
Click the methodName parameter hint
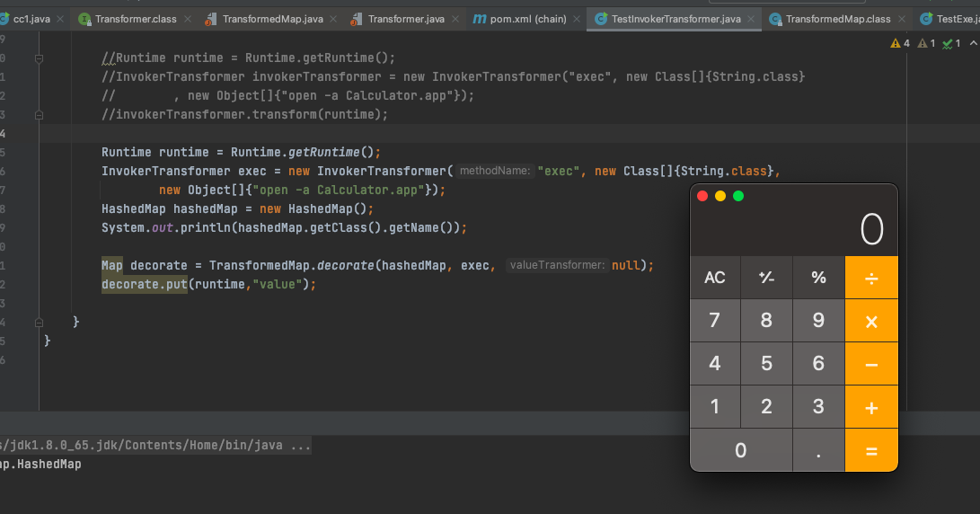pos(495,171)
